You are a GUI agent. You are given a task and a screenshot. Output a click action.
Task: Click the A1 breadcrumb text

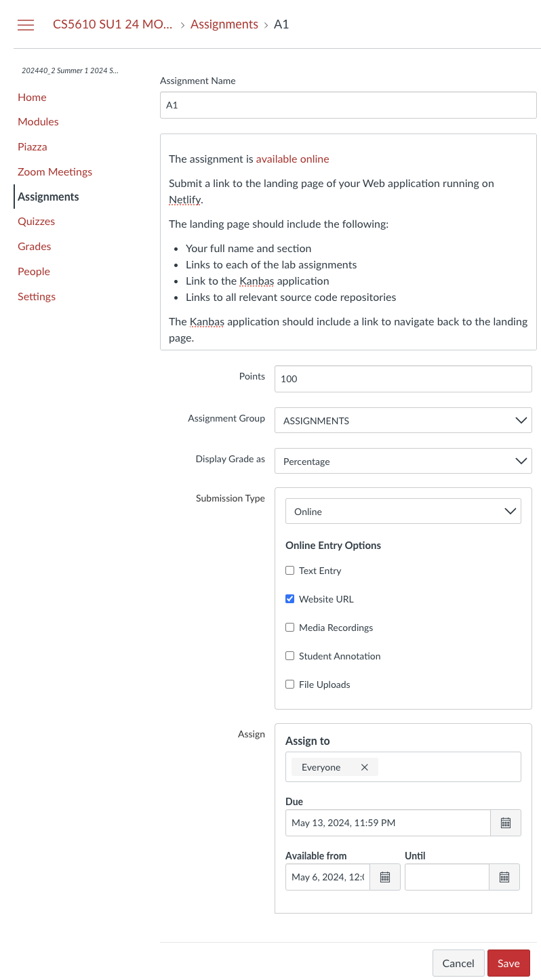click(281, 24)
